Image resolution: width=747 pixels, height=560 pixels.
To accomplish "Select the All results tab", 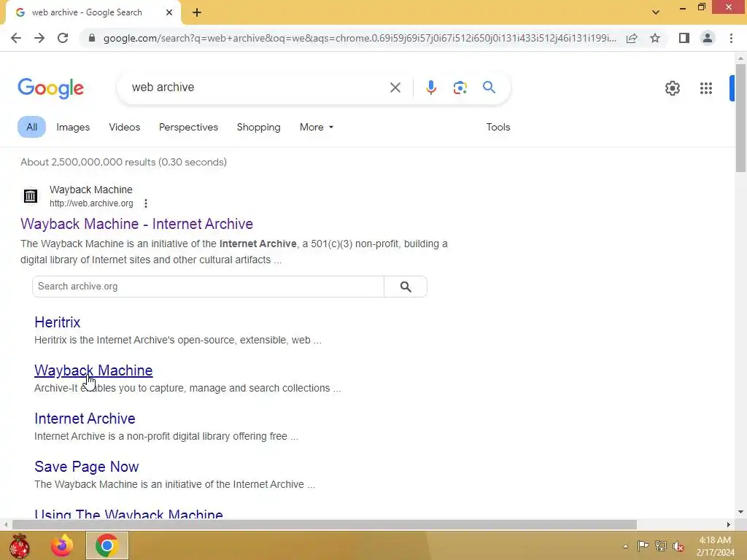I will point(31,127).
